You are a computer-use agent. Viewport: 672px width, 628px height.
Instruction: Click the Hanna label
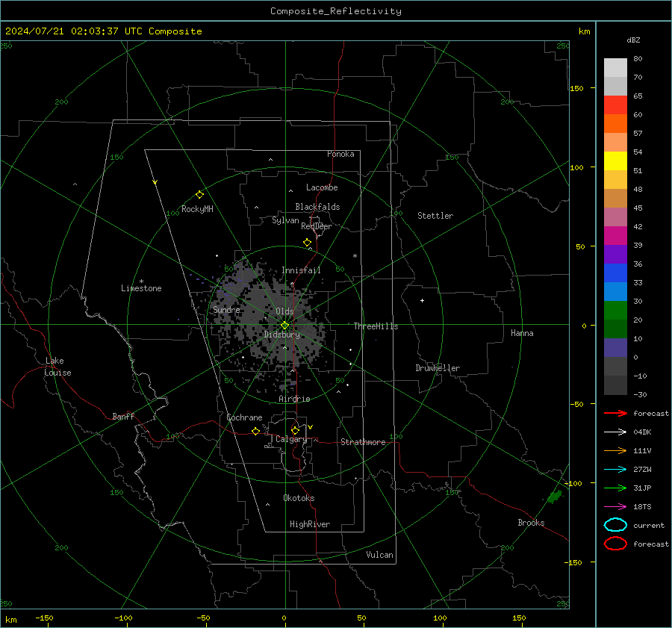click(x=522, y=333)
